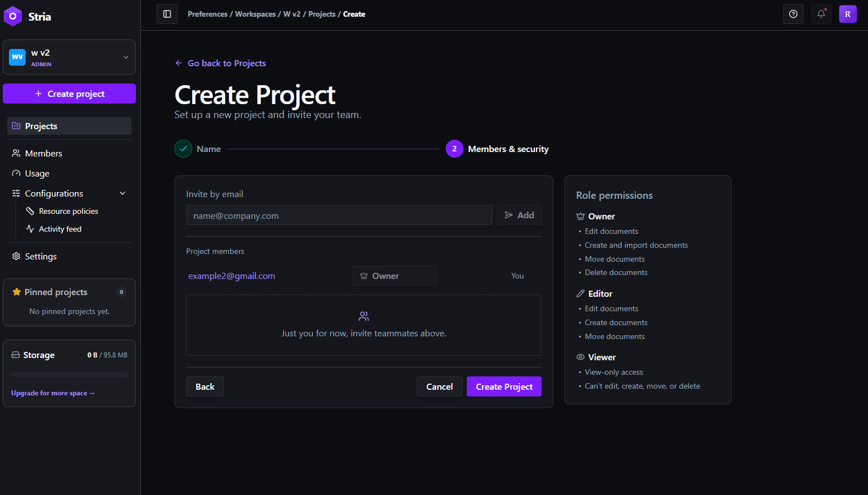Click W v2 in the breadcrumb
Screen dimensions: 868x495
pyautogui.click(x=292, y=14)
